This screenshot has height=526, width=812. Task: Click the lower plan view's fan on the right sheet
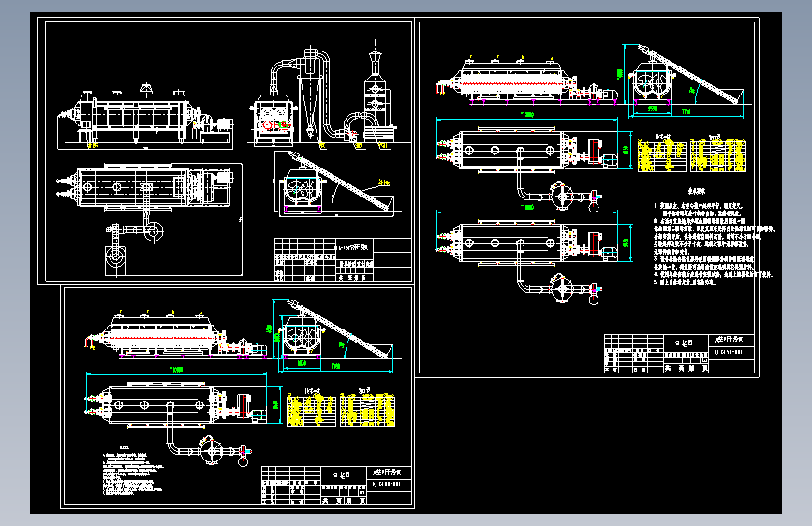562,288
